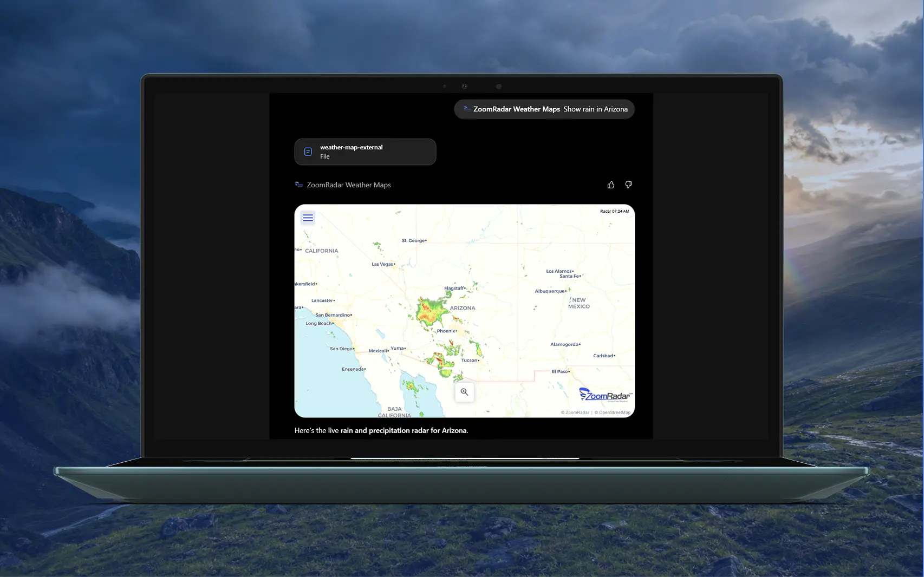Click the Flagstaff label on the map
This screenshot has width=924, height=577.
click(x=454, y=288)
